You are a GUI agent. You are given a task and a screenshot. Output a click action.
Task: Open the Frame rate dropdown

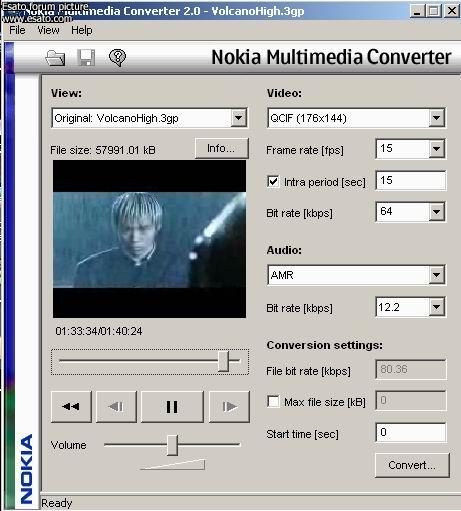[x=436, y=149]
